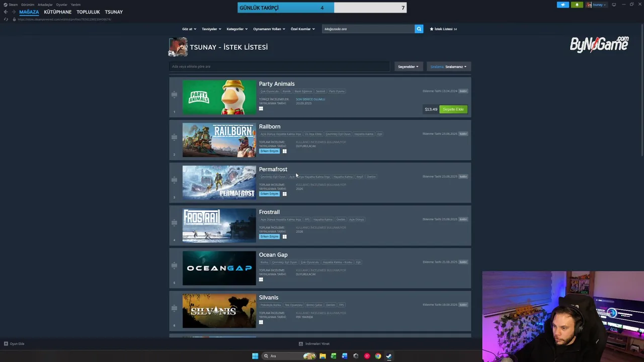Image resolution: width=644 pixels, height=362 pixels.
Task: Open the Sıralama sort dropdown
Action: pyautogui.click(x=448, y=66)
